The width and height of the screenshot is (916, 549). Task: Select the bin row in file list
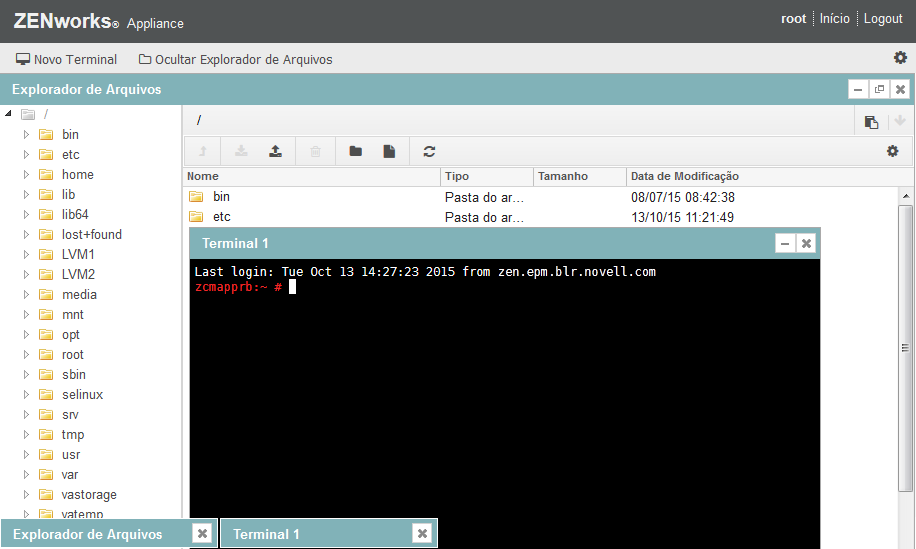point(540,197)
